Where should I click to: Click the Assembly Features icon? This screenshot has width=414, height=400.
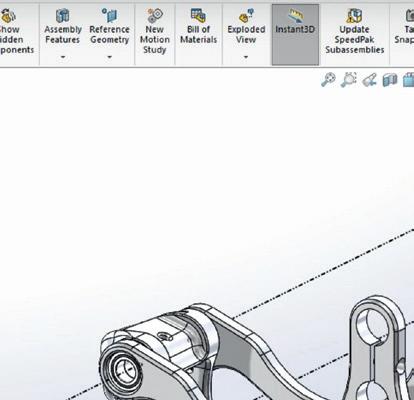point(62,16)
